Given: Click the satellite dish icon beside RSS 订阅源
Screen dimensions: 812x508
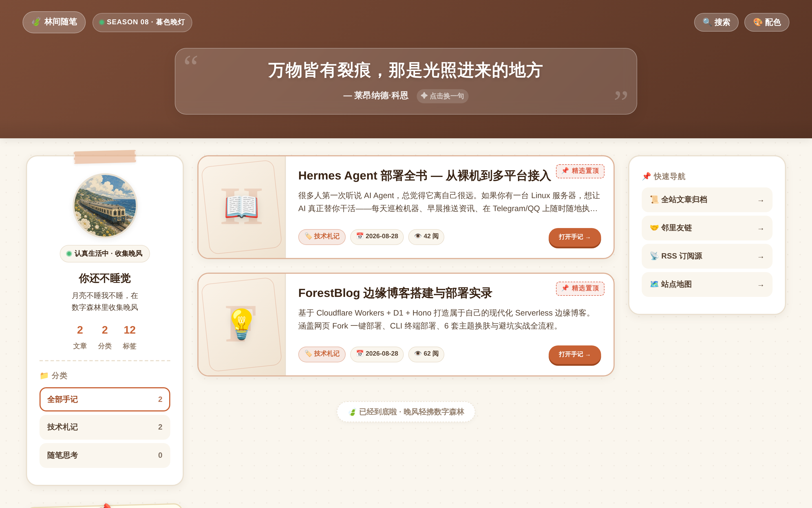Looking at the screenshot, I should (654, 256).
